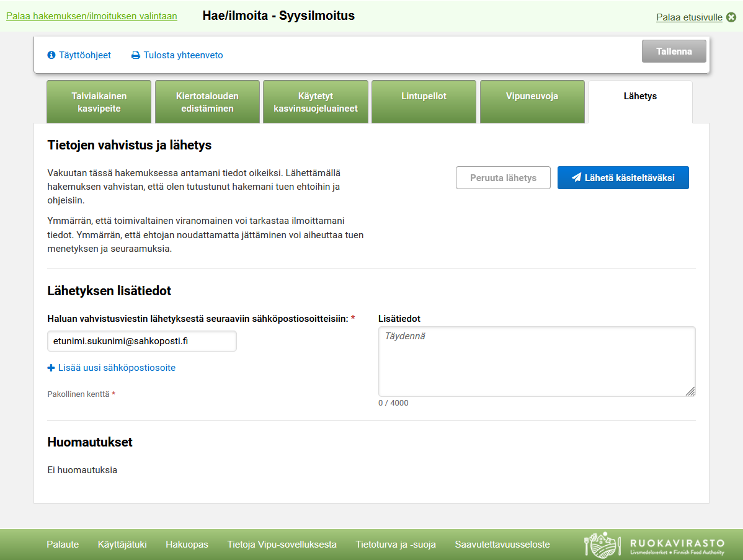This screenshot has height=560, width=743.
Task: Click inside the email address field
Action: (141, 340)
